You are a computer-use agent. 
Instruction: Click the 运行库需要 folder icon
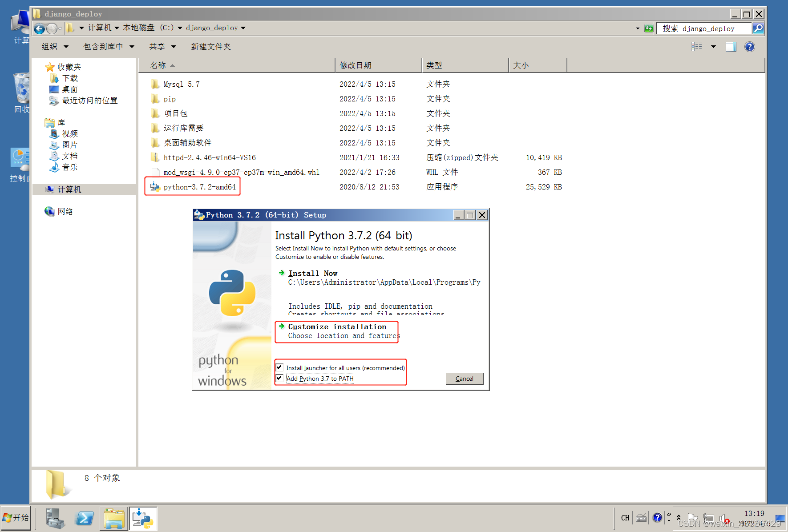(155, 128)
